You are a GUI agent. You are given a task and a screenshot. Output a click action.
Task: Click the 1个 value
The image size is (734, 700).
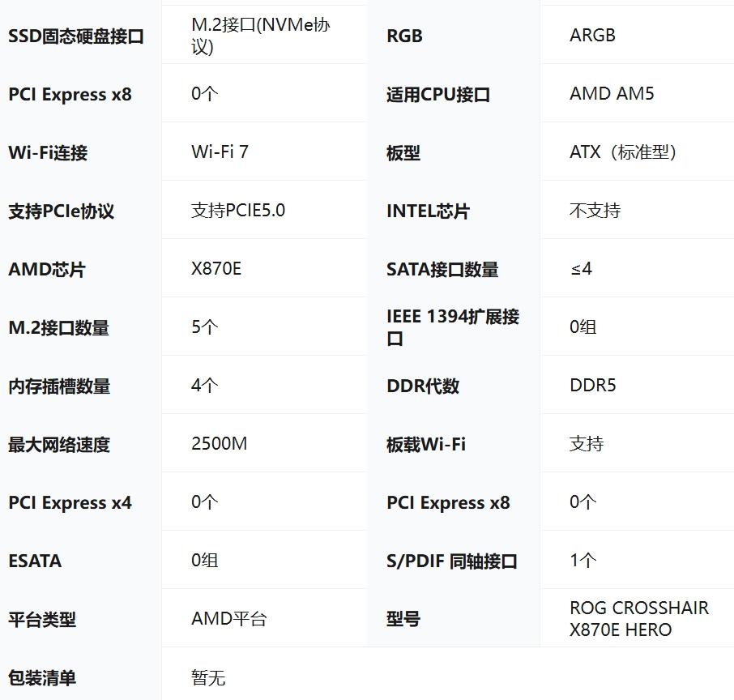tap(583, 560)
